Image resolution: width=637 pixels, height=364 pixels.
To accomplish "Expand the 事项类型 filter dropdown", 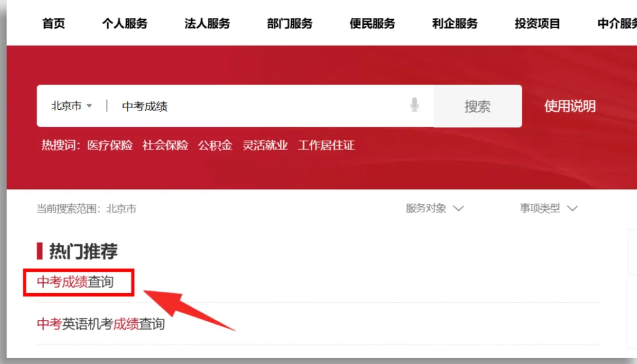I will click(x=548, y=209).
